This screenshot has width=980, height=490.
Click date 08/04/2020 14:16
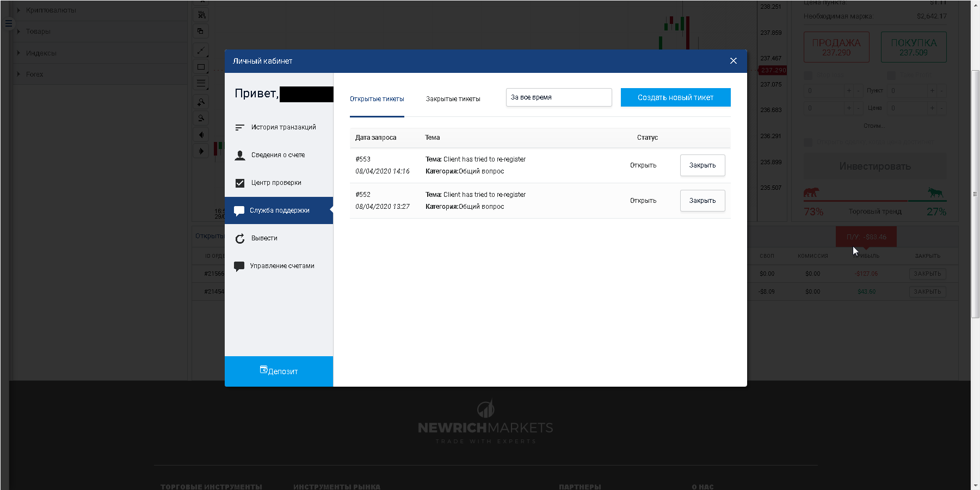coord(383,171)
